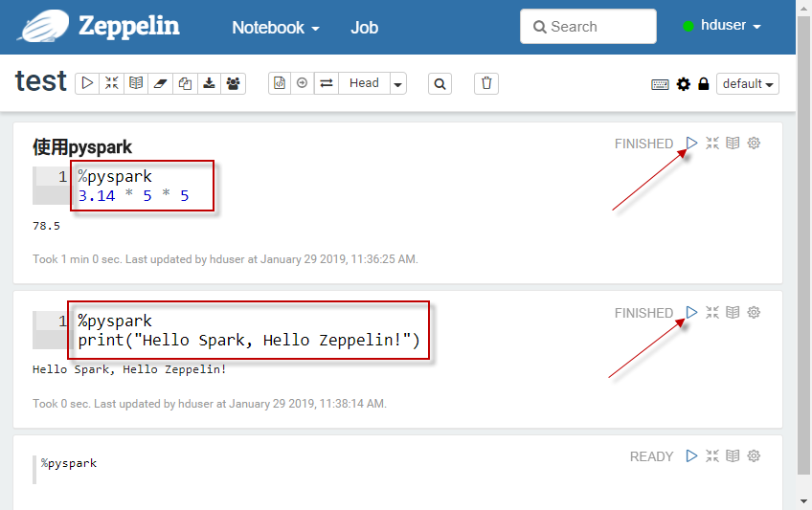Run all paragraphs from the notebook toolbar
Screen dimensions: 812x510
click(x=88, y=83)
